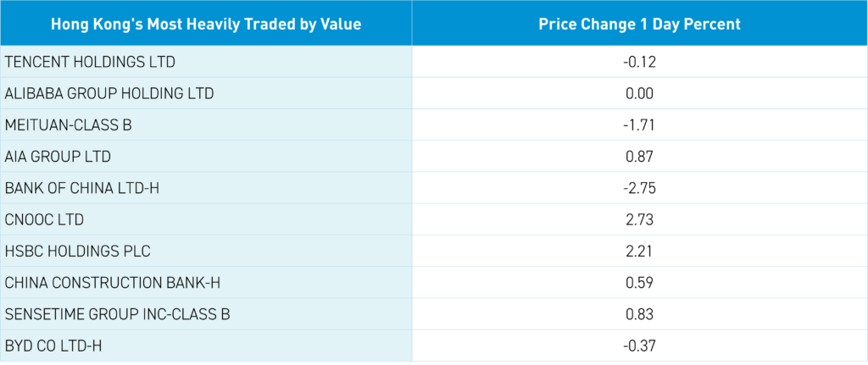Click the Hong Kong's Most Heavily Traded header
Screen dimensions: 868x365
click(x=206, y=24)
